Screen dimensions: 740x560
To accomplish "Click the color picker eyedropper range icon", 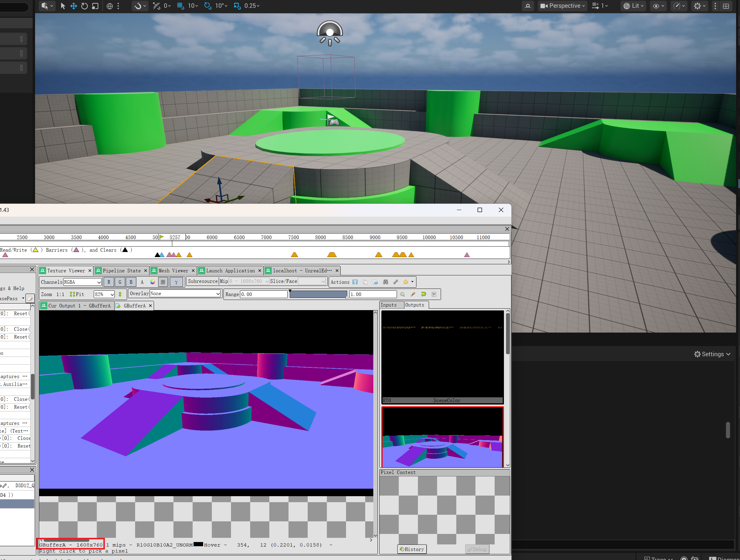I will coord(413,294).
